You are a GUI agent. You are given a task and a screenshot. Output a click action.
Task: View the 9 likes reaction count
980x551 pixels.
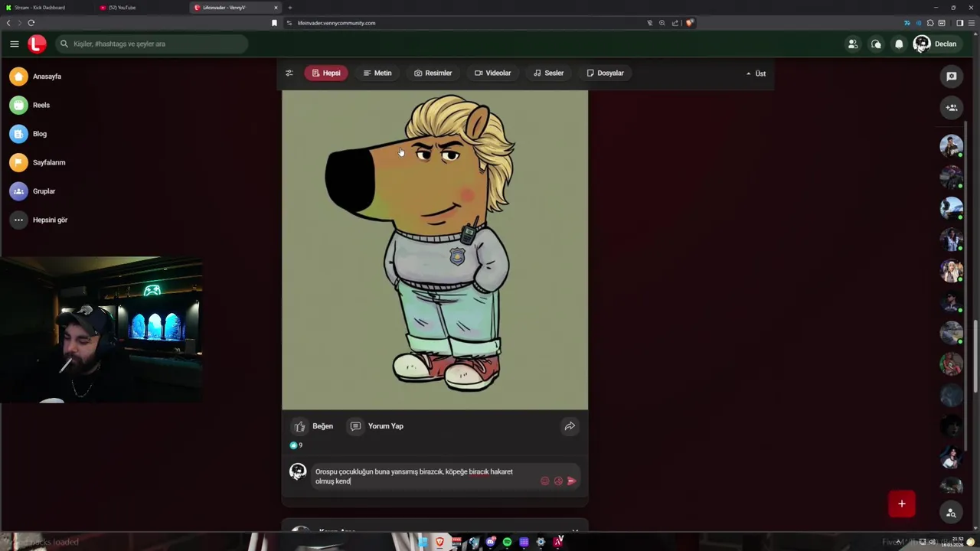[296, 445]
